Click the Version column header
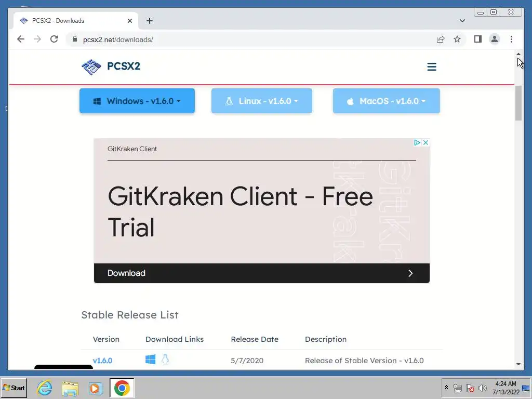 point(106,339)
